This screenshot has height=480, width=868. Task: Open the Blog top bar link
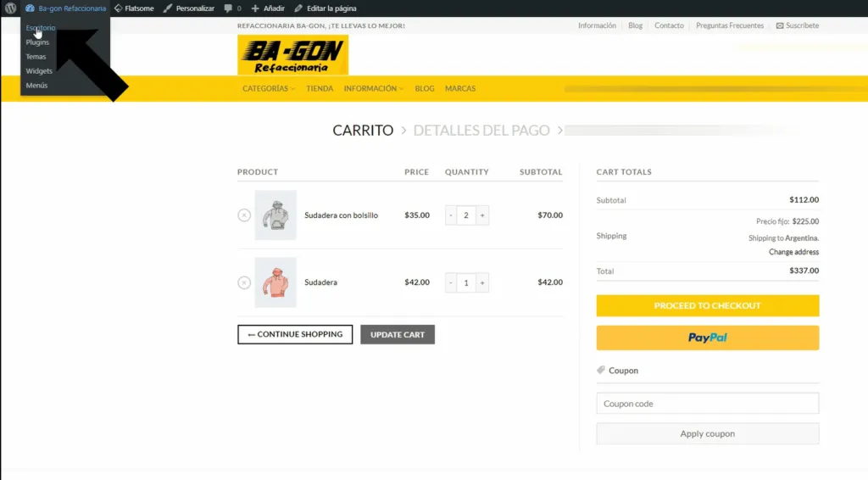click(635, 25)
